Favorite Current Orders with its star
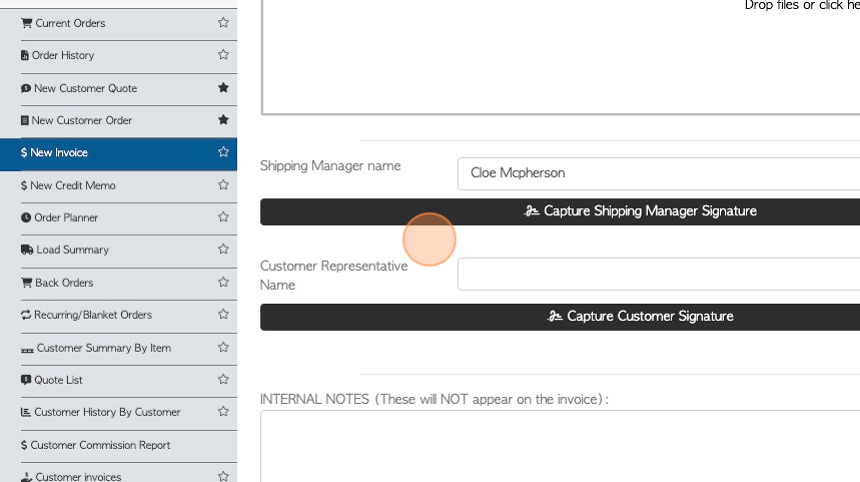The height and width of the screenshot is (482, 860). pos(223,22)
